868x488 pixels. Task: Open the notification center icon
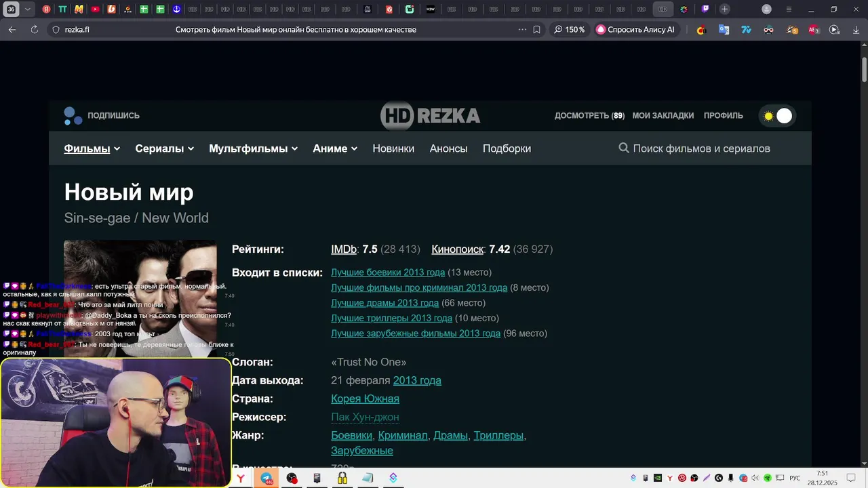[x=851, y=478]
